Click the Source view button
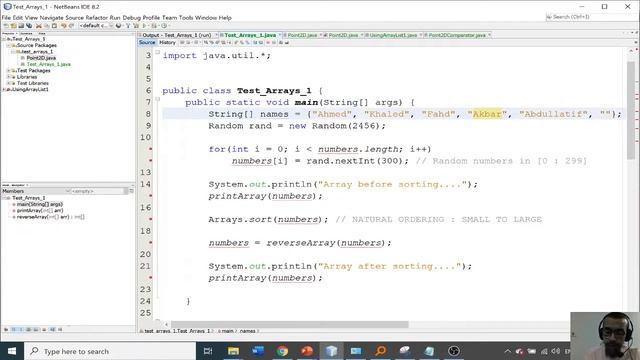The image size is (640, 360). pyautogui.click(x=147, y=42)
